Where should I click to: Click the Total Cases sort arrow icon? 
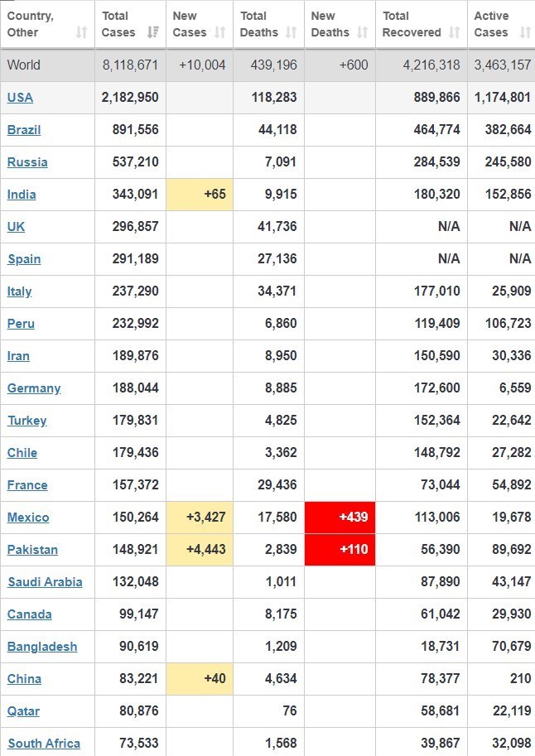pyautogui.click(x=152, y=33)
